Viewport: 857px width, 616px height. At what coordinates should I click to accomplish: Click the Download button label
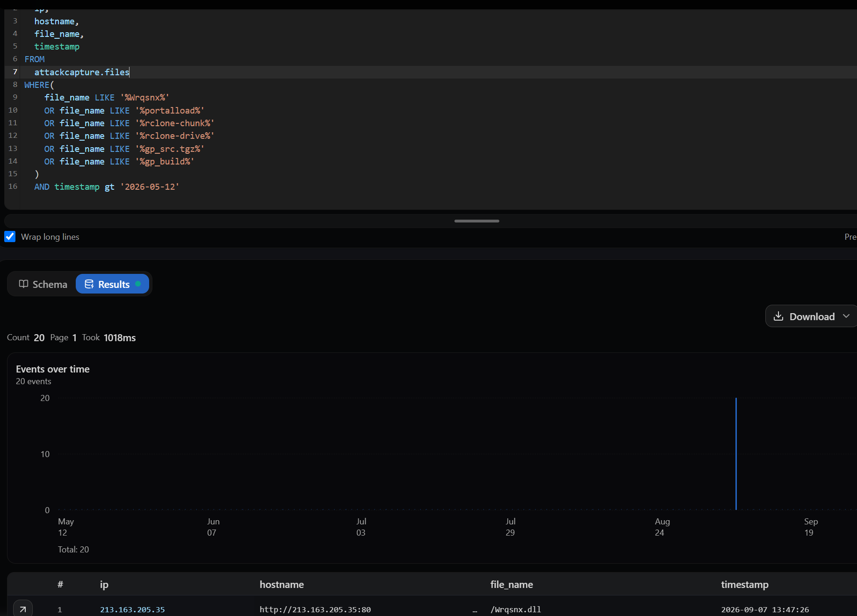812,316
